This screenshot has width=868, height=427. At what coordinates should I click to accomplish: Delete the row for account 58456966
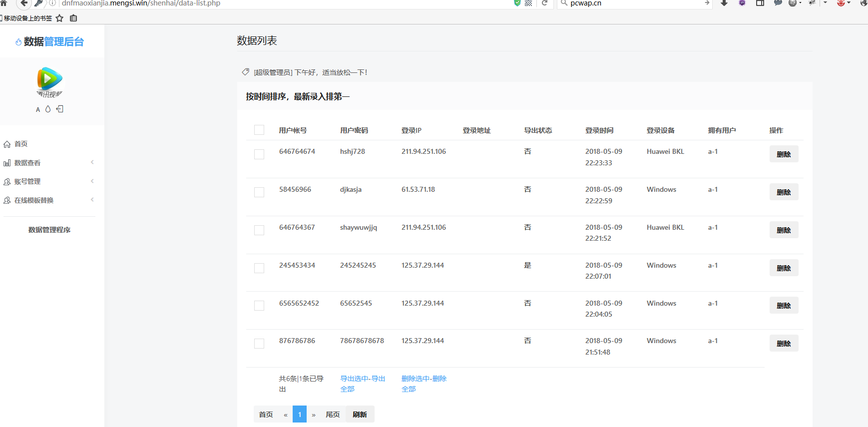point(784,192)
